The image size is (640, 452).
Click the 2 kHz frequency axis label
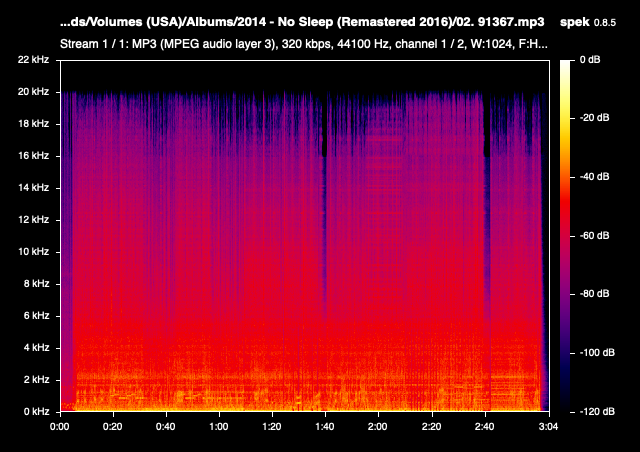[36, 380]
